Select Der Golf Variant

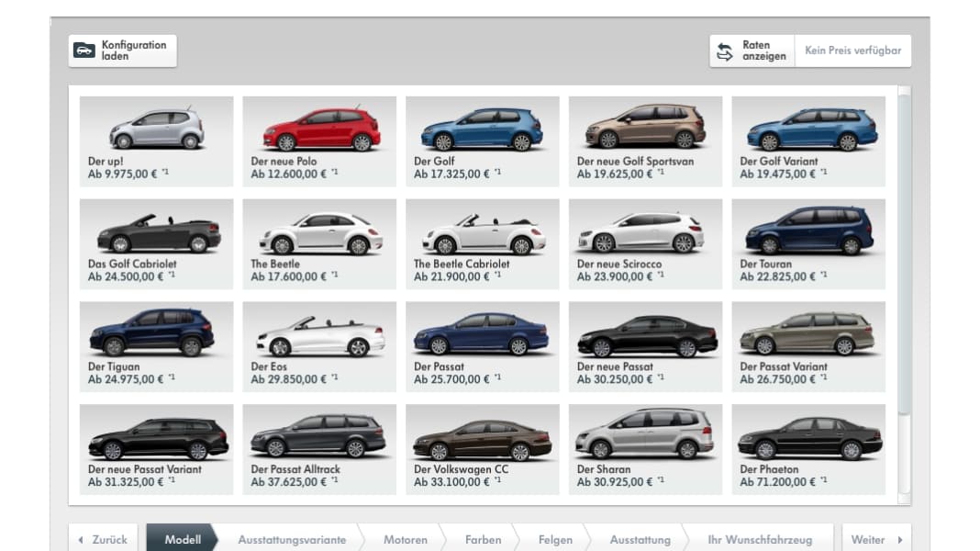coord(808,141)
